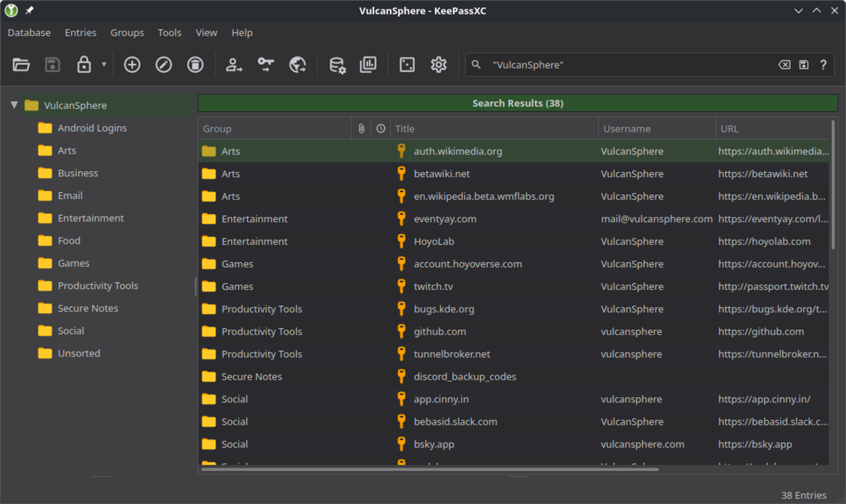Click the pin window icon in title bar

(x=29, y=11)
